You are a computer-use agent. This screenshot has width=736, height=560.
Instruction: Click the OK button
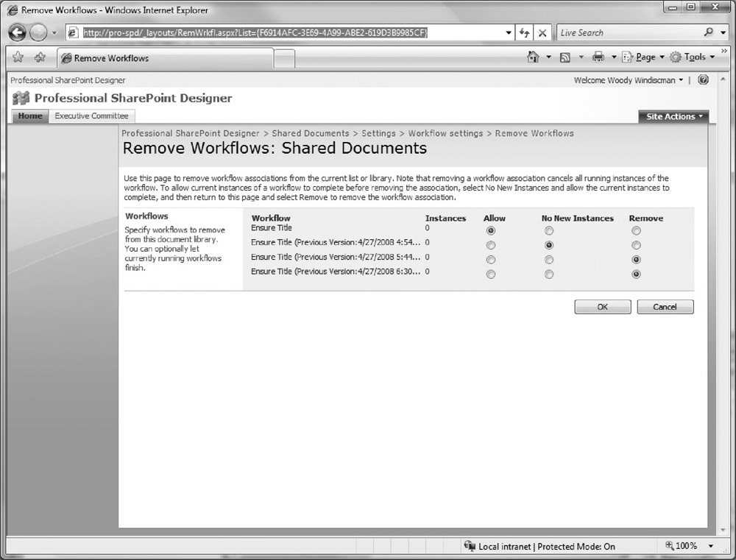(603, 307)
